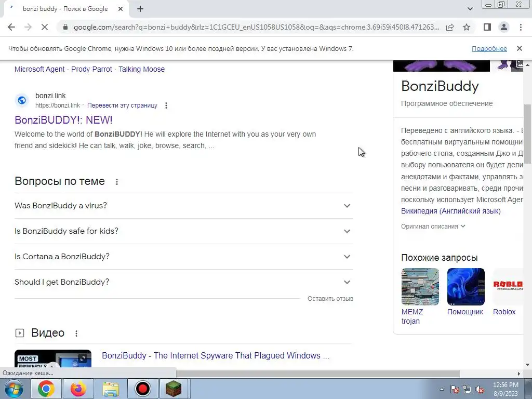Click the address bar URL field
The width and height of the screenshot is (532, 399).
pyautogui.click(x=256, y=27)
